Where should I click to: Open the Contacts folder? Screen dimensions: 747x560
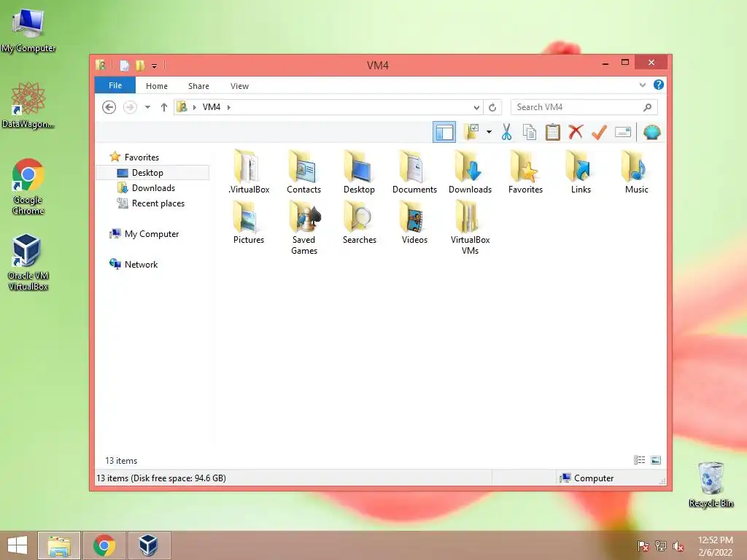pos(304,172)
